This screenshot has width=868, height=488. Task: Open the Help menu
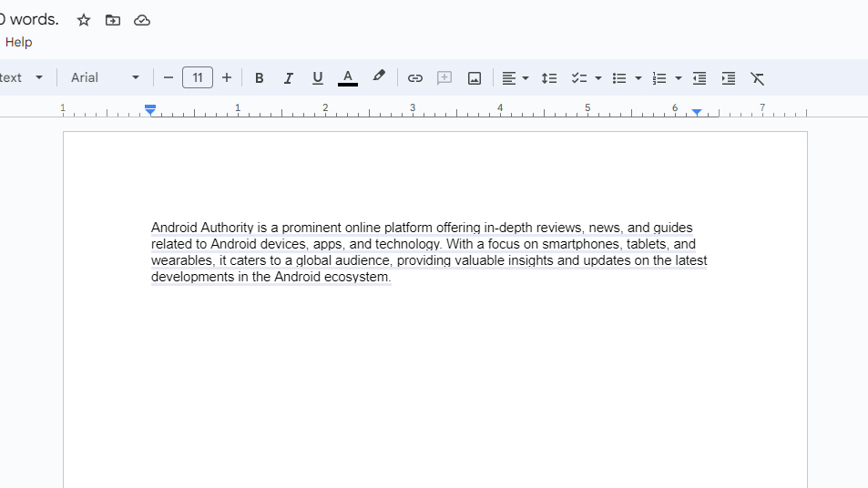tap(19, 42)
